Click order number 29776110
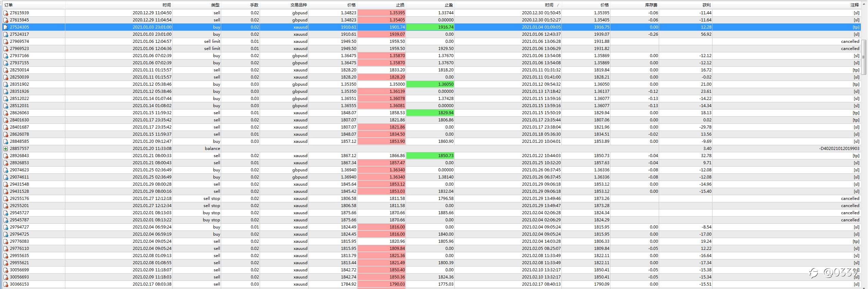Screen dimensions: 868x289 click(x=19, y=249)
